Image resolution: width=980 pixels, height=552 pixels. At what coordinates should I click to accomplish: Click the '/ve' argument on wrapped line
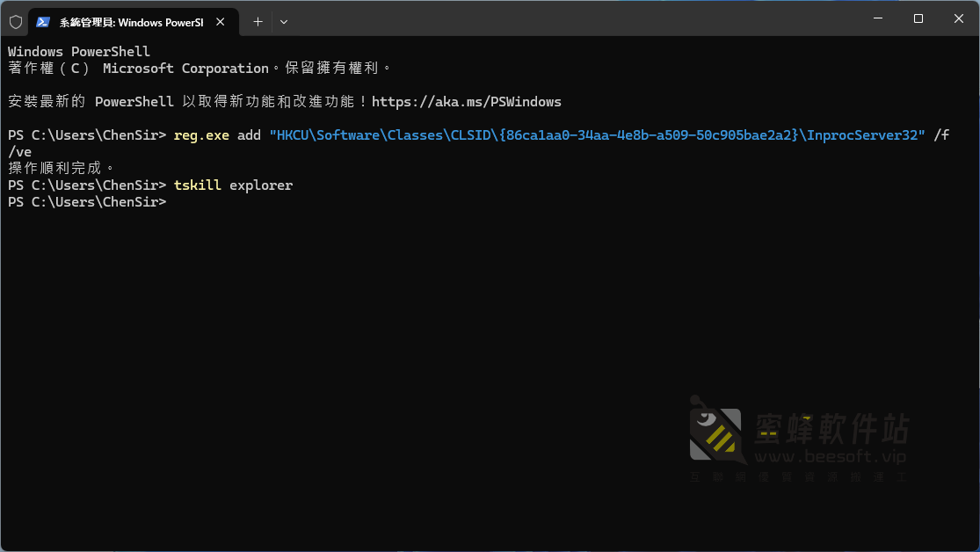[19, 152]
